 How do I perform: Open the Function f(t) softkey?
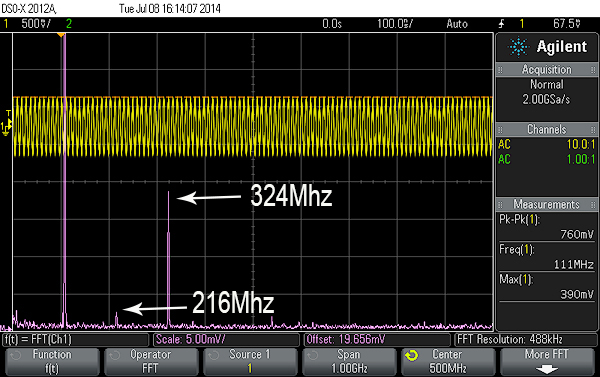pos(52,361)
